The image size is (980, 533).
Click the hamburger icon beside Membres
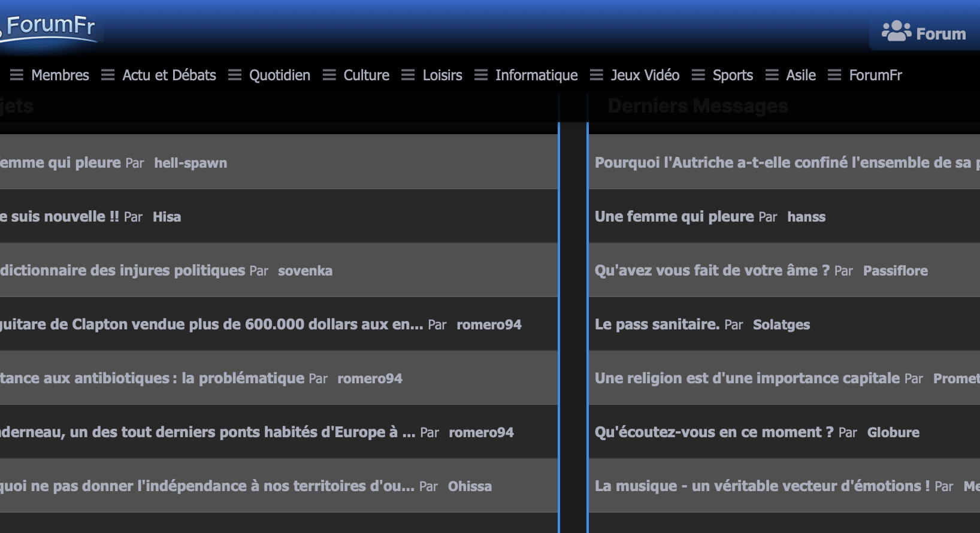(x=17, y=75)
